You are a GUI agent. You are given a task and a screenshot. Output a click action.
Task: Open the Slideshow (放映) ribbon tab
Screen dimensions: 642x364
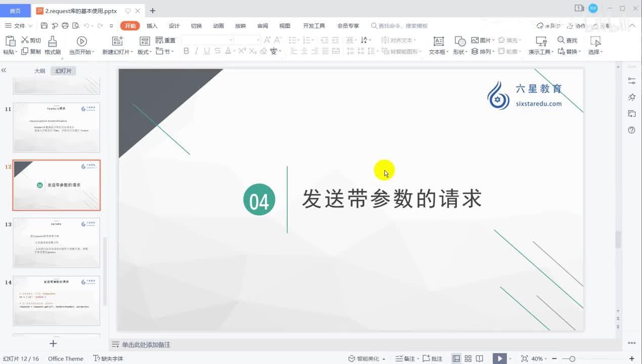pos(241,26)
